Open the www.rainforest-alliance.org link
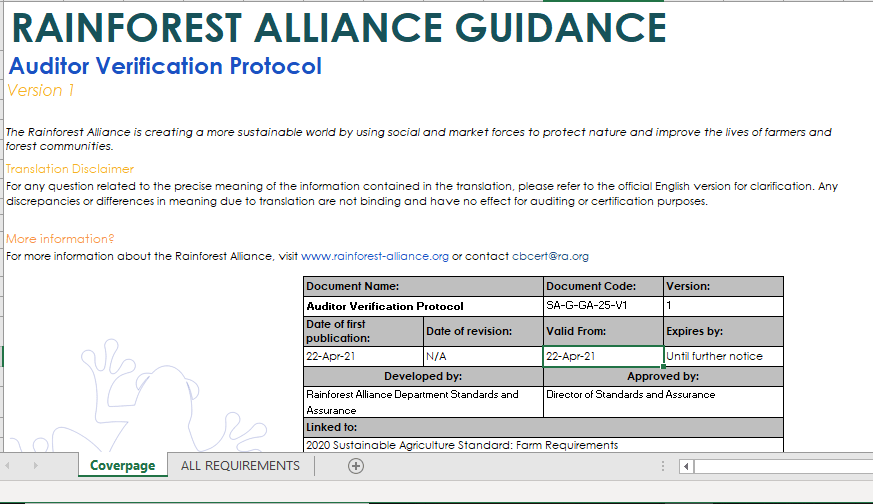 point(375,256)
